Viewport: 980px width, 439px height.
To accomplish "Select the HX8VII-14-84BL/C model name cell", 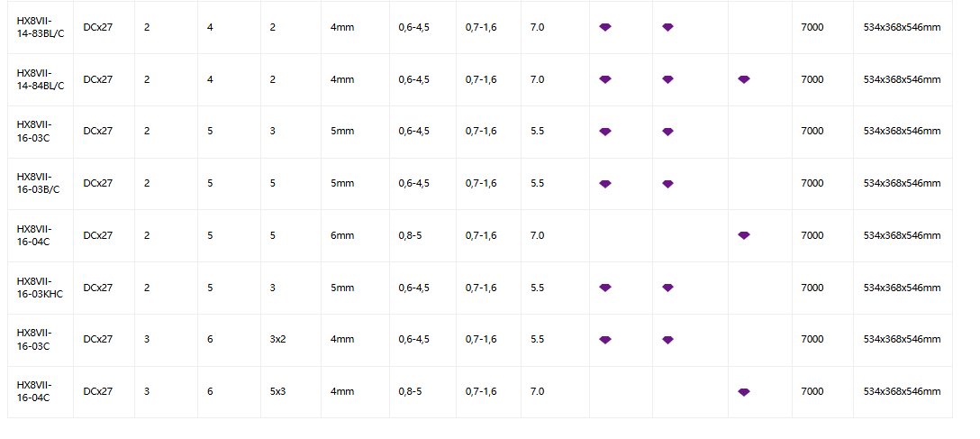I will point(41,79).
